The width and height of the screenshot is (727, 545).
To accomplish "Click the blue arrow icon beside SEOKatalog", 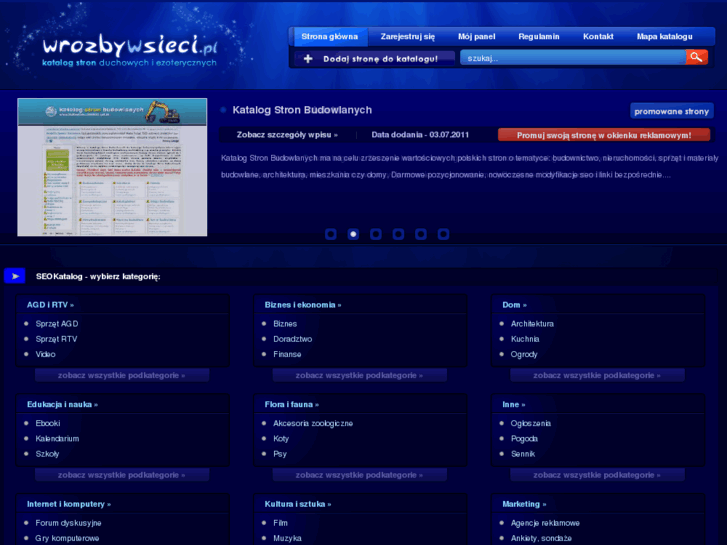I will pos(14,276).
